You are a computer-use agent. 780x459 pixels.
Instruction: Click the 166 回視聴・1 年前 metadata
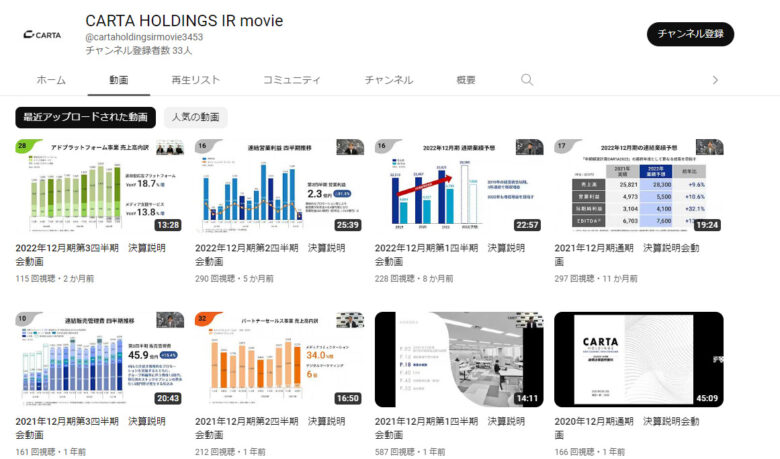(x=589, y=452)
